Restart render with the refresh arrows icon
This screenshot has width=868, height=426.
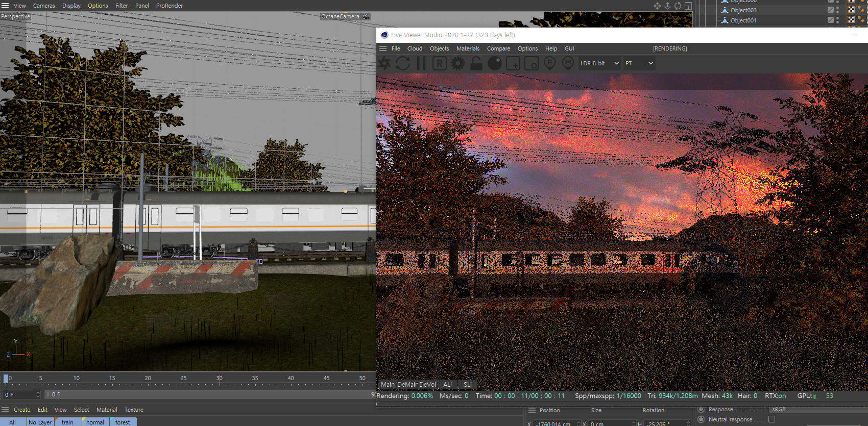(x=403, y=63)
